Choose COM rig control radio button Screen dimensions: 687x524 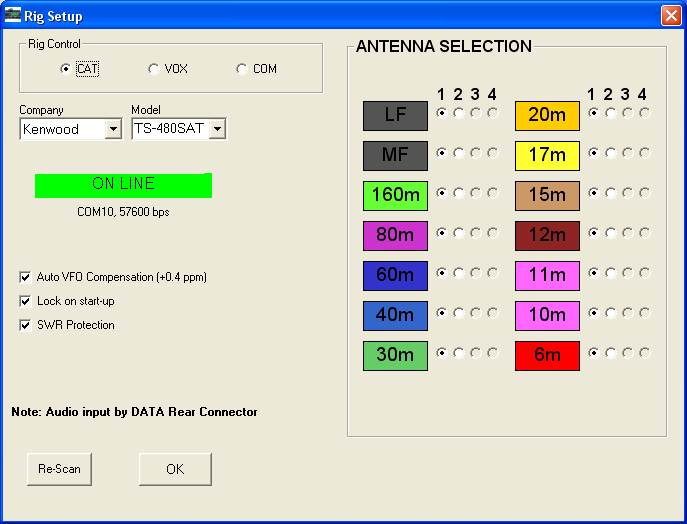(241, 69)
